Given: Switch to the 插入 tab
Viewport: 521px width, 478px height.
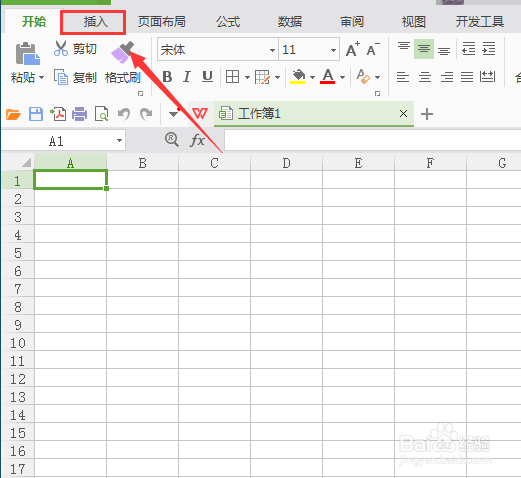Looking at the screenshot, I should point(96,22).
